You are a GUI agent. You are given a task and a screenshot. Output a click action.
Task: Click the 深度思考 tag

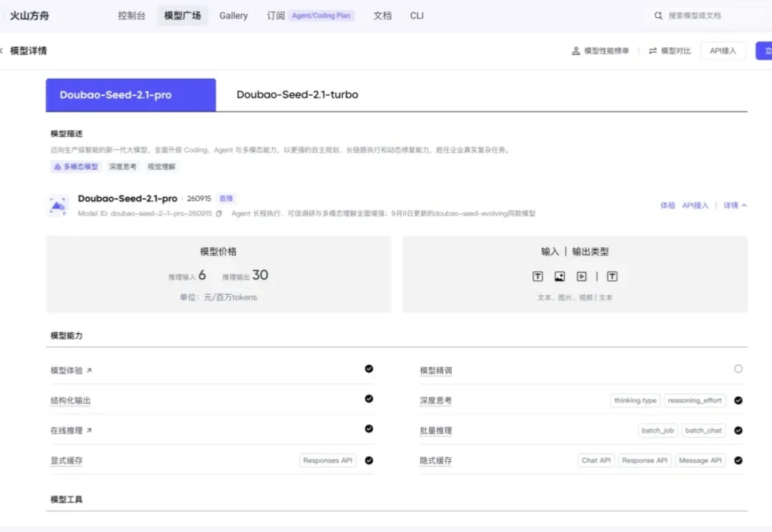coord(123,167)
